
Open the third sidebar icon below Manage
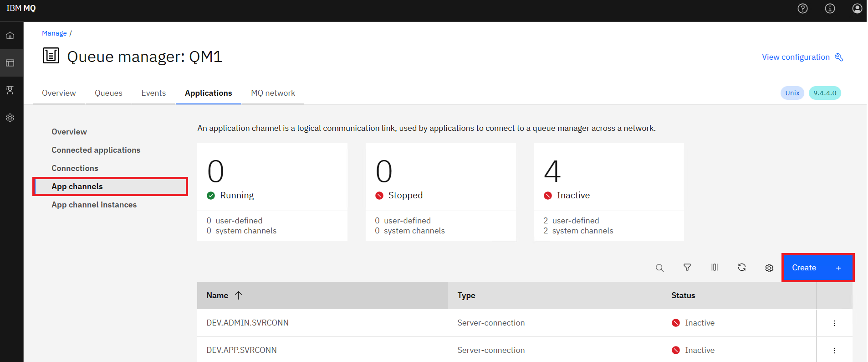pos(10,90)
